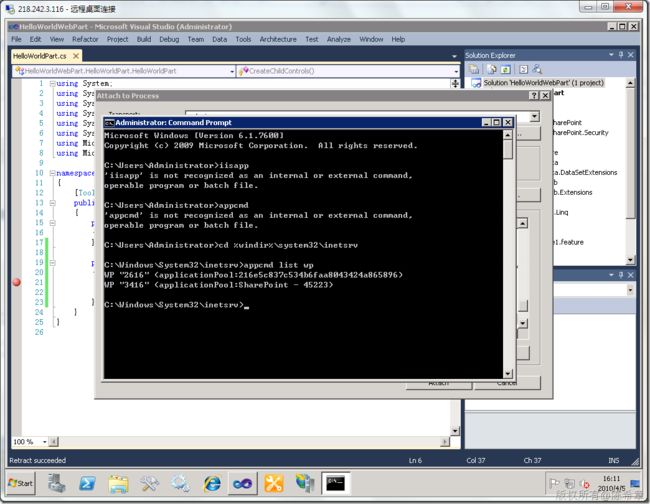Click the Visual Studio taskbar icon
This screenshot has width=650, height=504.
click(x=242, y=483)
